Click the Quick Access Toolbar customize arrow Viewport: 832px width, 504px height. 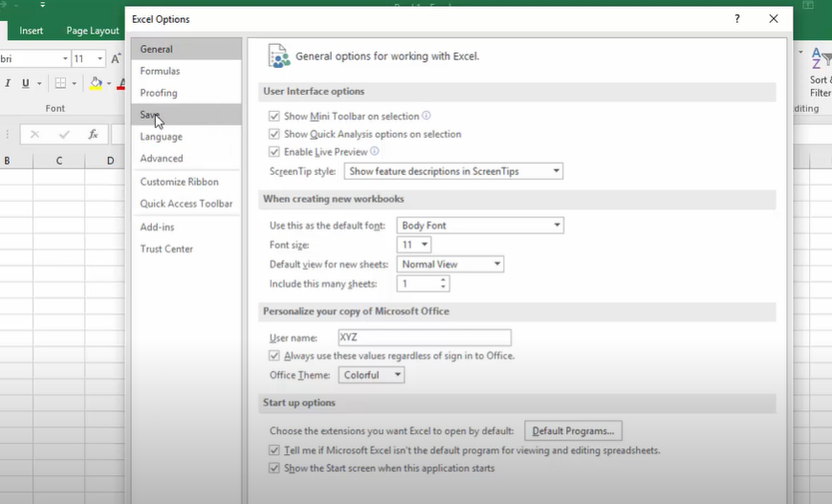(42, 5)
